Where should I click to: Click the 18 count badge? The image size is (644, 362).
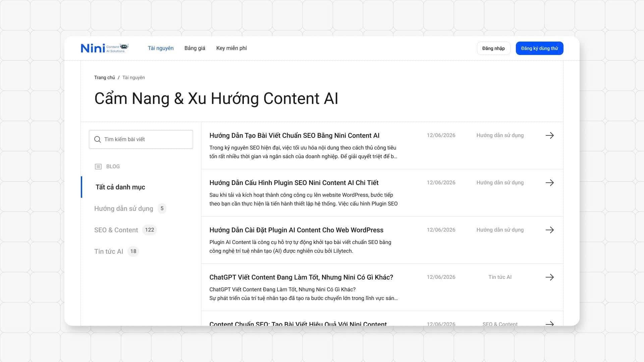pyautogui.click(x=133, y=251)
